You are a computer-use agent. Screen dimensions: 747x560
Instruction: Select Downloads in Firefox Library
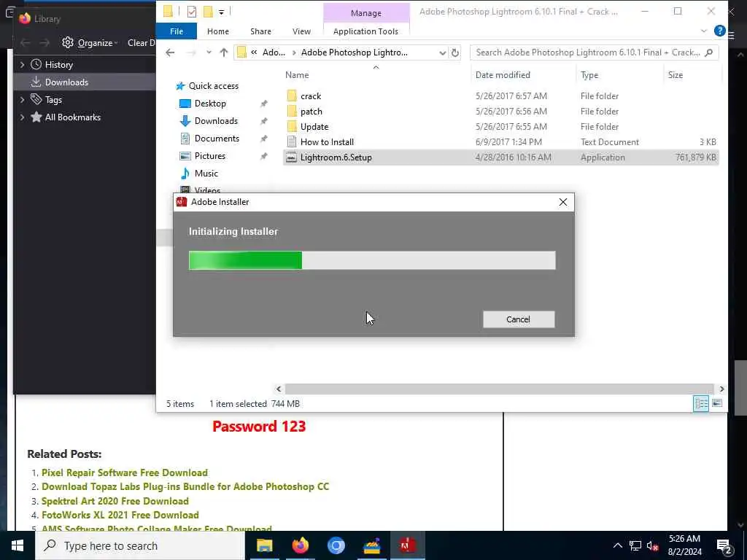click(66, 82)
